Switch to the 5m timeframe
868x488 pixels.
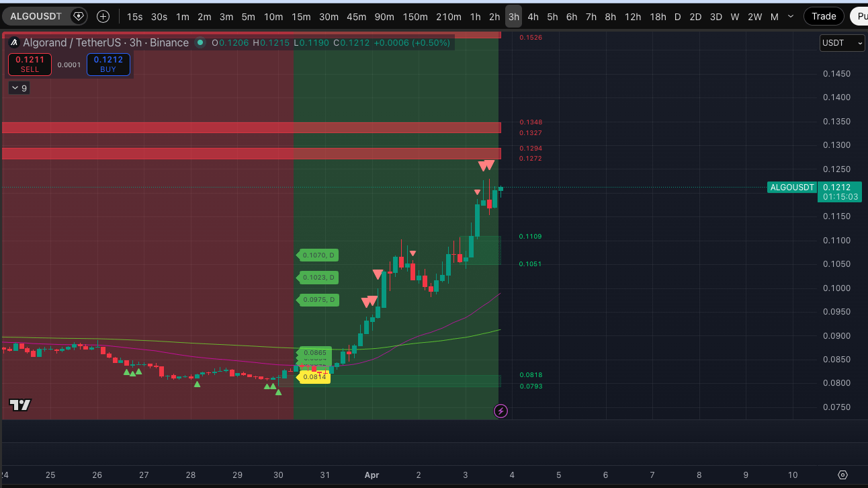click(x=249, y=17)
